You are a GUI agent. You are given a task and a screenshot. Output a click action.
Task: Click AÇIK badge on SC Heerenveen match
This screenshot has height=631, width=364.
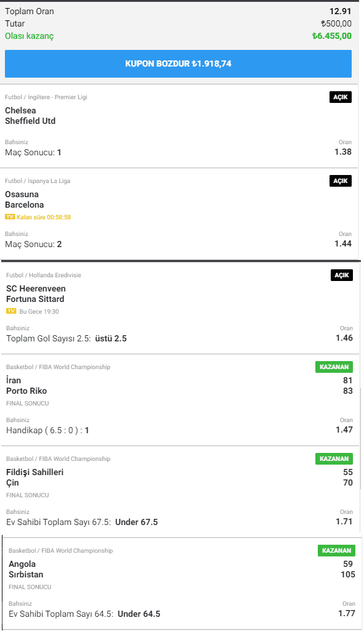tap(341, 275)
